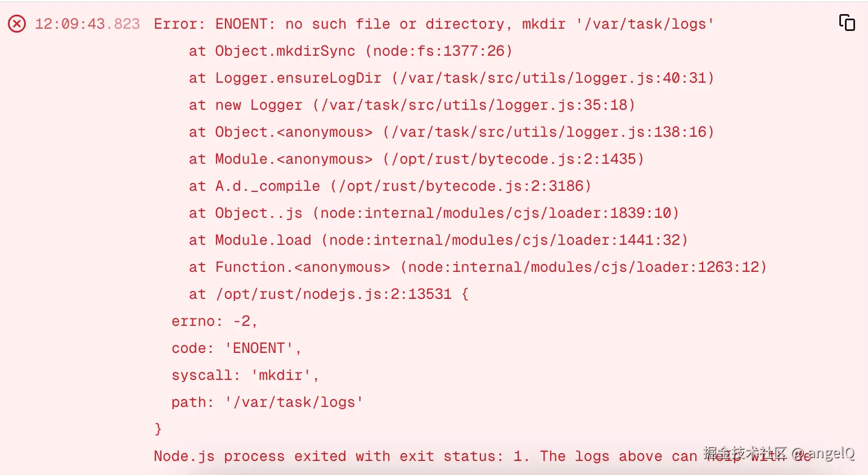868x475 pixels.
Task: Click the path: '/var/task/logs' line
Action: [x=267, y=402]
